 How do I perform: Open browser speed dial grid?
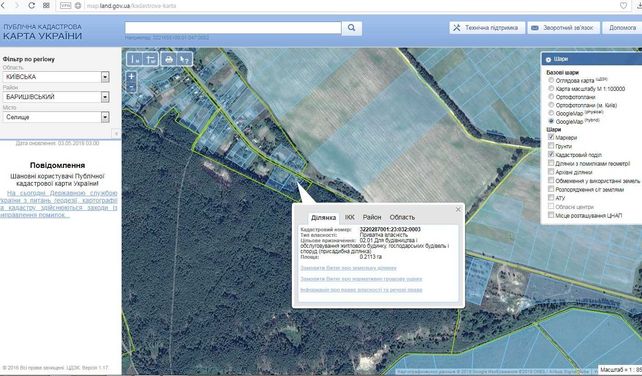(46, 5)
